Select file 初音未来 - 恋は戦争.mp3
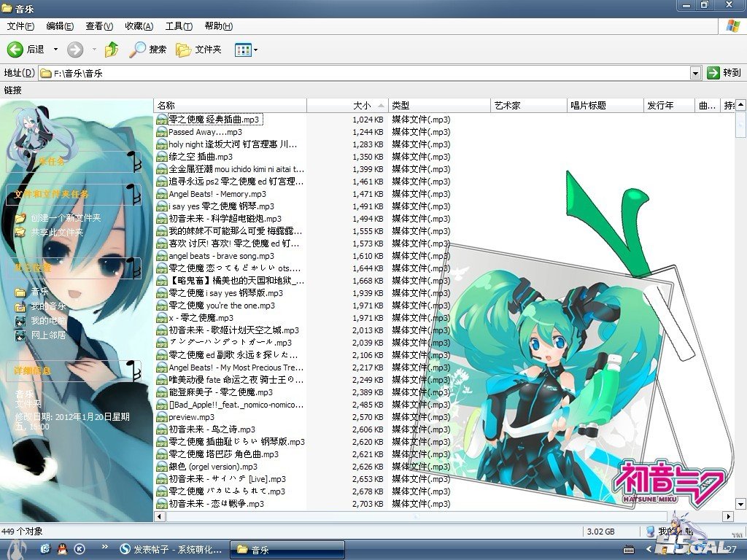Viewport: 747px width, 560px height. 216,504
